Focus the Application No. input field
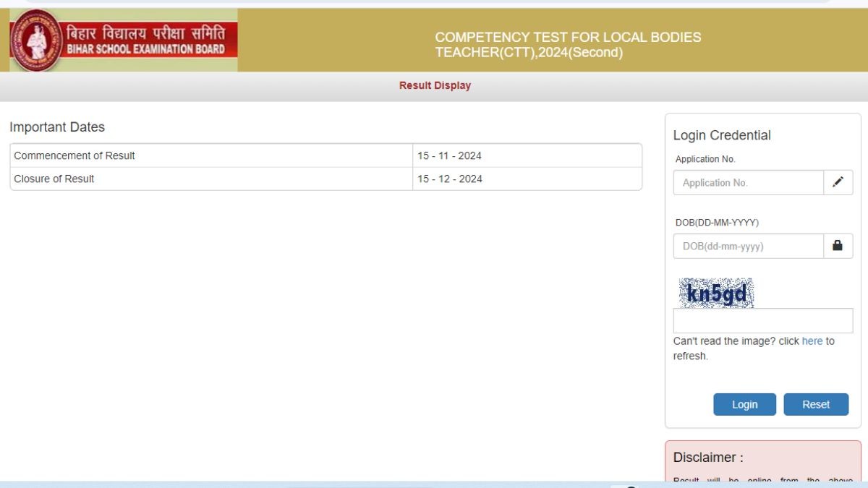 748,183
